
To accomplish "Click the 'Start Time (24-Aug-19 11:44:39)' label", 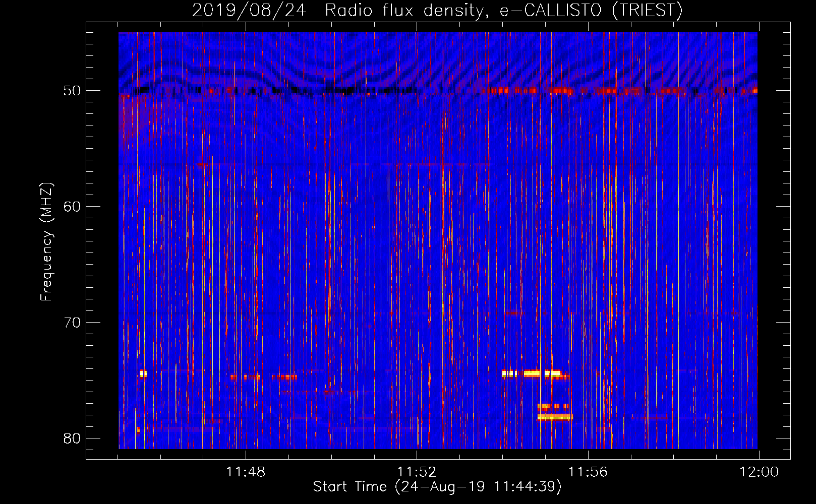I will pos(437,487).
